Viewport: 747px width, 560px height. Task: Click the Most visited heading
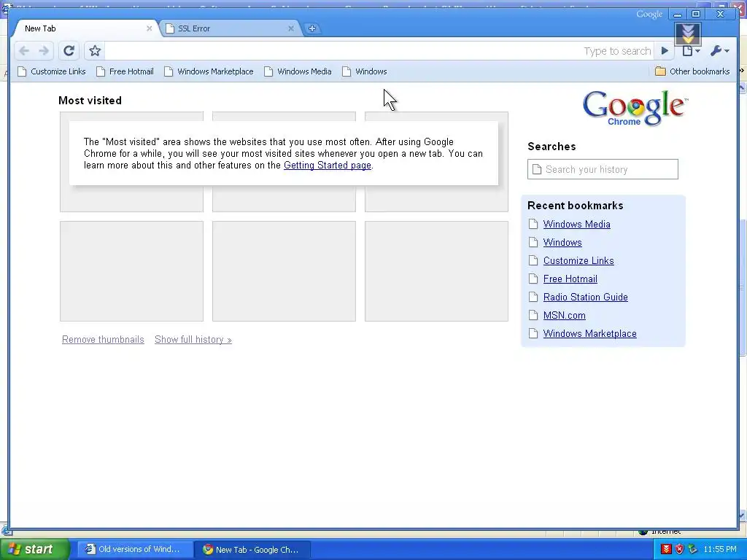click(90, 101)
